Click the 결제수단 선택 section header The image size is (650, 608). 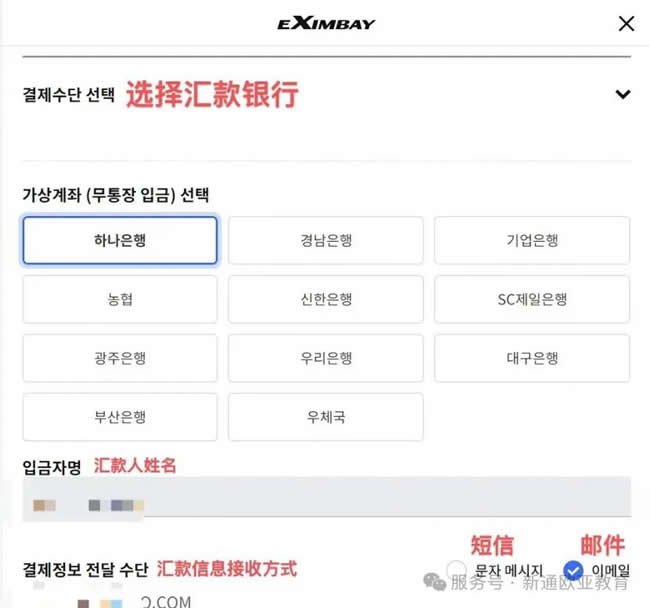click(x=68, y=95)
